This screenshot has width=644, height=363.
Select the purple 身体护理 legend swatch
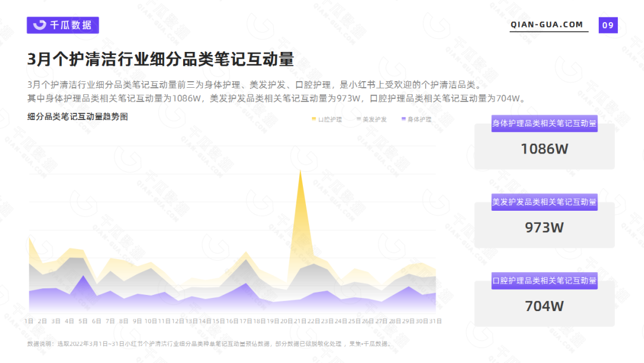point(403,119)
